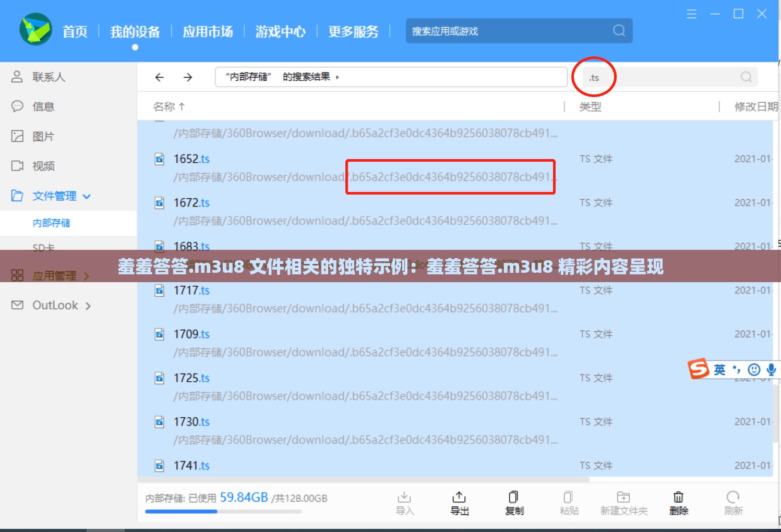Click the storage usage progress bar
This screenshot has height=532, width=781.
[x=223, y=512]
